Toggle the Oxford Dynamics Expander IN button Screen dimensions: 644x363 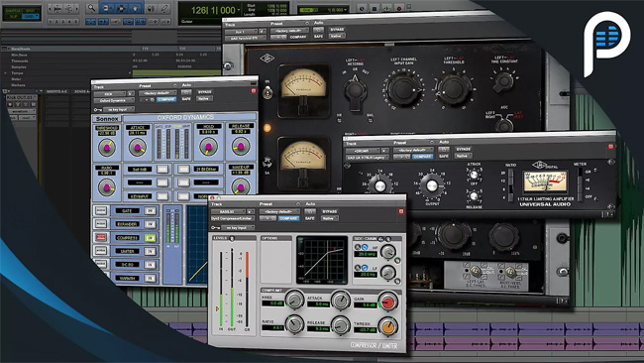click(151, 224)
